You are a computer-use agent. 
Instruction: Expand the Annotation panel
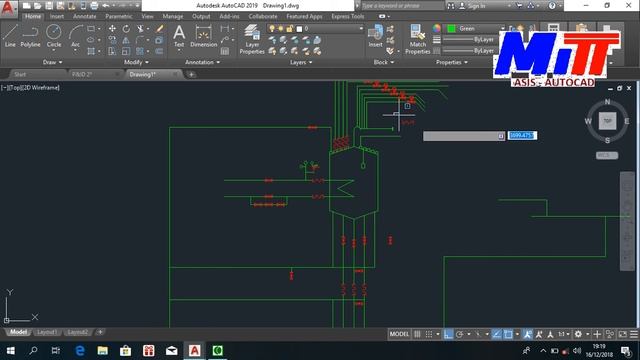coord(202,62)
